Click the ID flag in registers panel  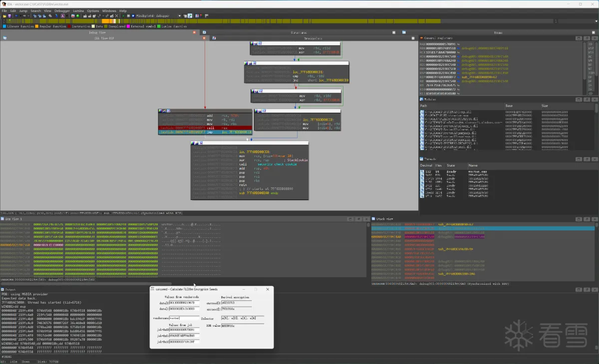(591, 44)
